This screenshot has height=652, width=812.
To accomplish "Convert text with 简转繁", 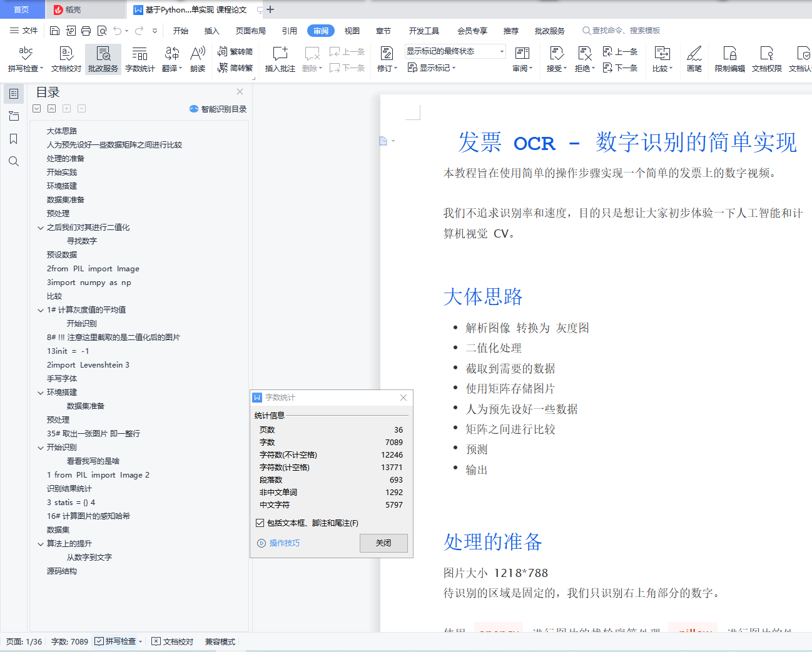I will (x=235, y=68).
